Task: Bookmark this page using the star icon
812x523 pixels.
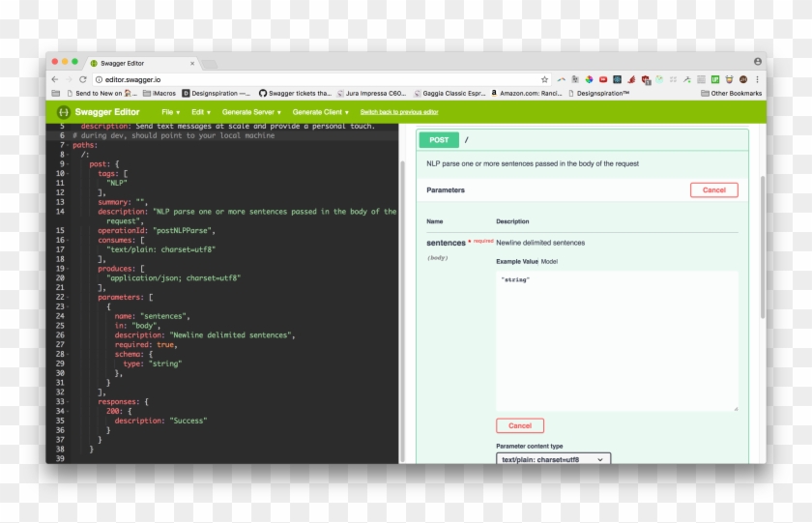Action: click(544, 79)
